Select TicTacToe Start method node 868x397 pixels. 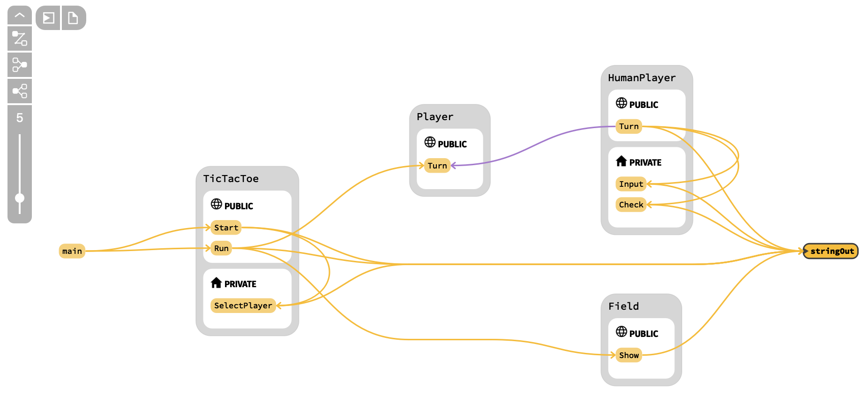226,228
